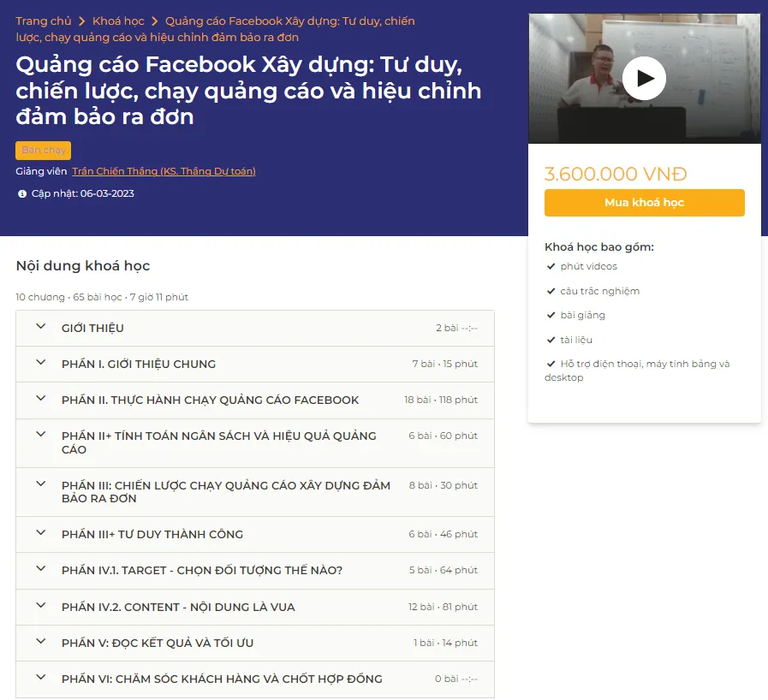The width and height of the screenshot is (768, 700).
Task: Expand 'PHẦN II+ TÍNH TOÁN NGÂN SÁCH' chevron
Action: [x=40, y=435]
